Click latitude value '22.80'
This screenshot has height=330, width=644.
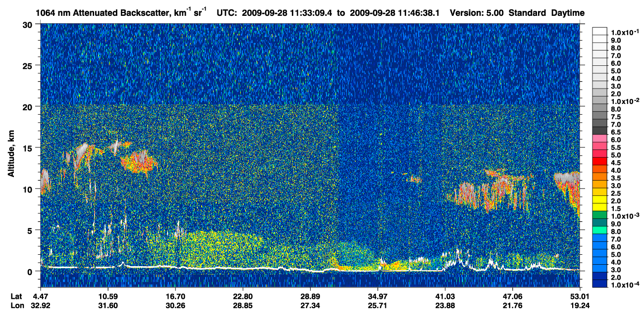(x=243, y=296)
